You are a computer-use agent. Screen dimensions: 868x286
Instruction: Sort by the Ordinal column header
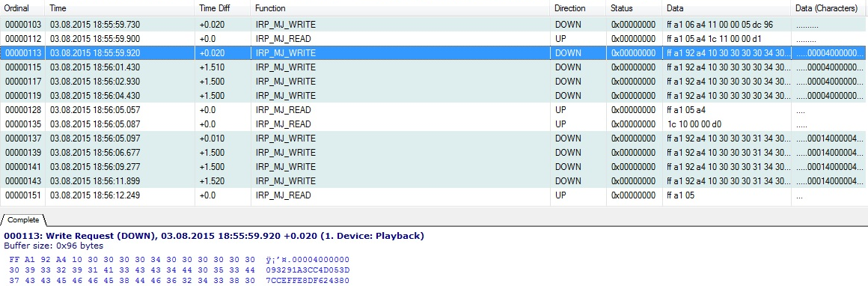(x=22, y=8)
